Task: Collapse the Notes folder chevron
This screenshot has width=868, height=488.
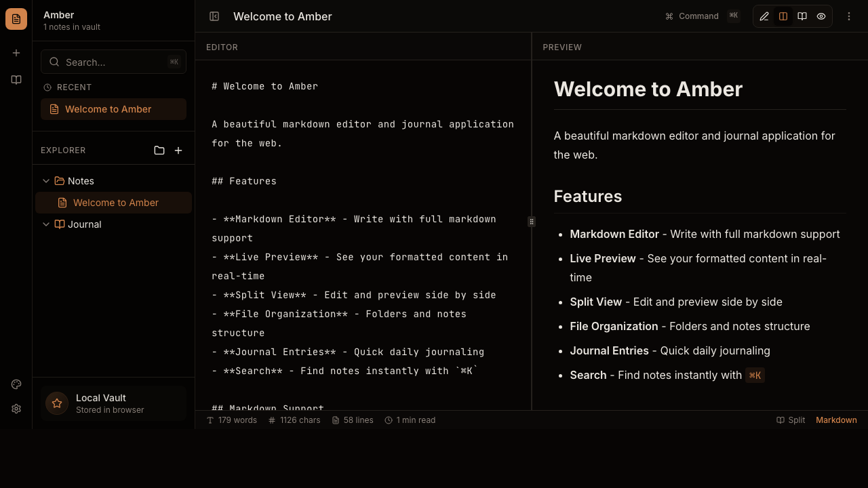Action: 46,181
